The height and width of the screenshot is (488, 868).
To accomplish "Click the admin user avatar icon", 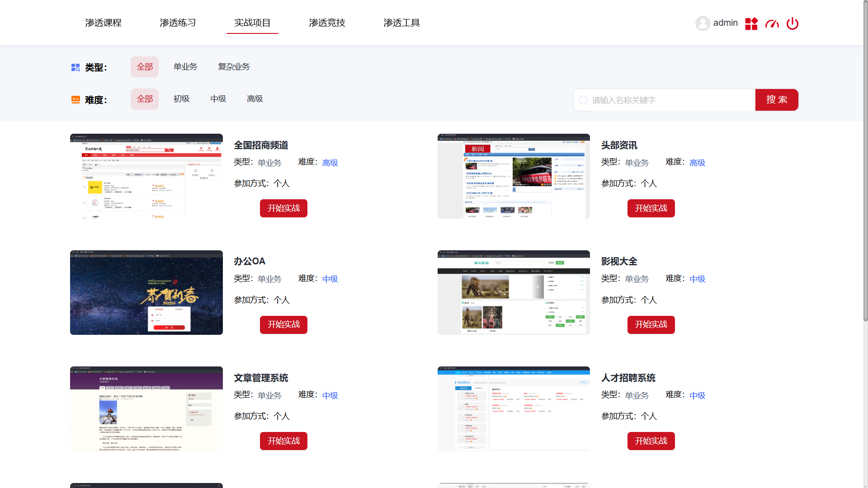I will click(703, 23).
